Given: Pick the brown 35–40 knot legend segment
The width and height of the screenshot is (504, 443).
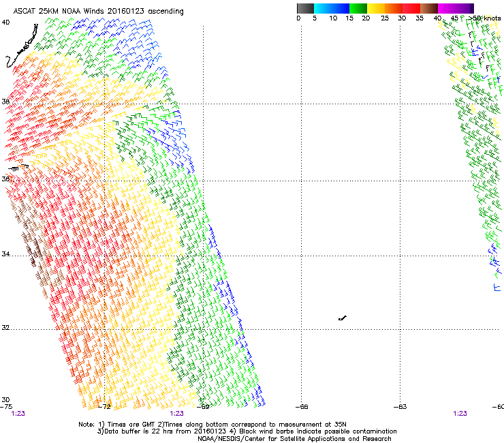Looking at the screenshot, I should (429, 8).
